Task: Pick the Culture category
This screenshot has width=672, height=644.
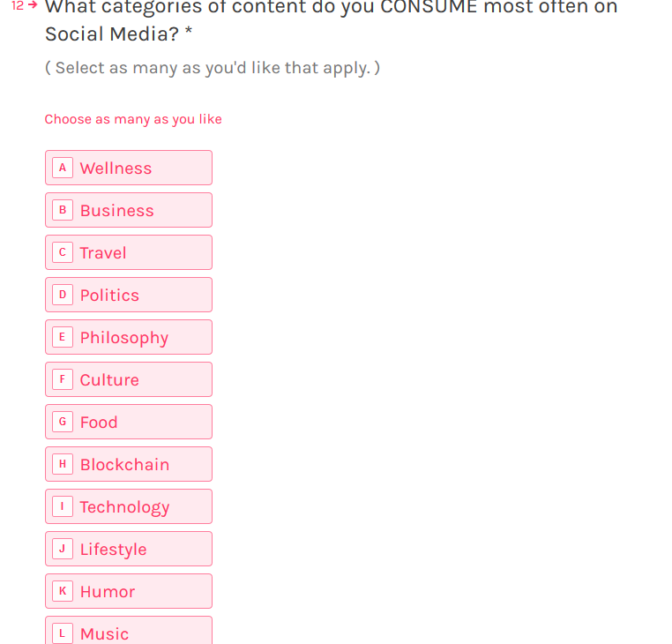Action: [x=129, y=379]
